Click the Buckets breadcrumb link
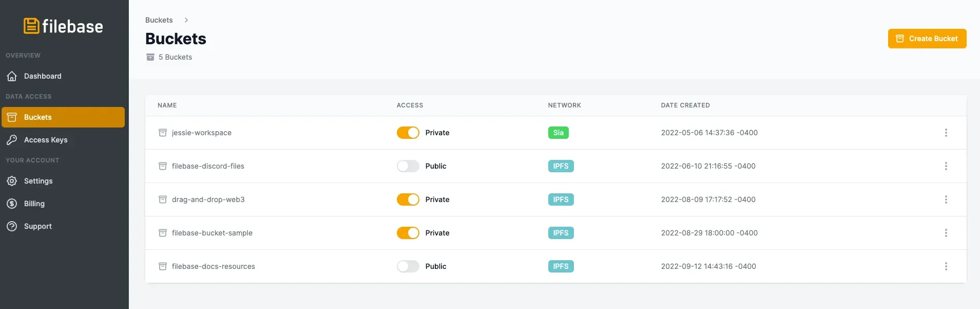The height and width of the screenshot is (309, 980). point(159,20)
